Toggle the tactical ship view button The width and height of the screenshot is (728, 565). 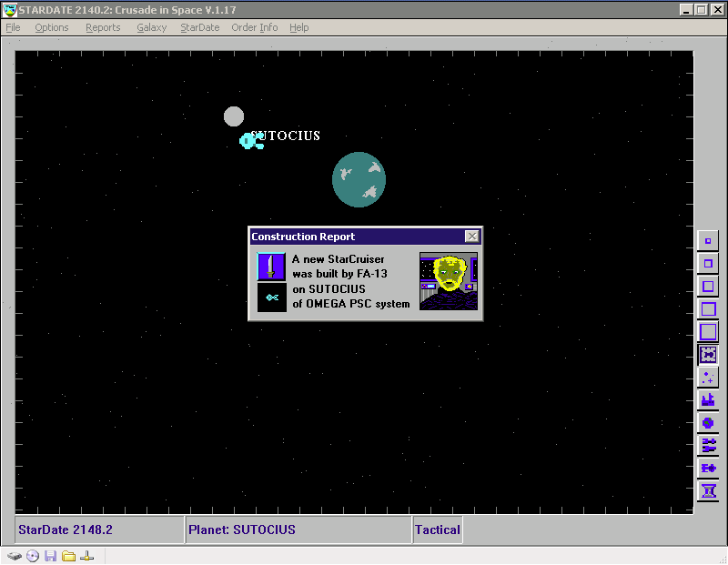click(708, 355)
